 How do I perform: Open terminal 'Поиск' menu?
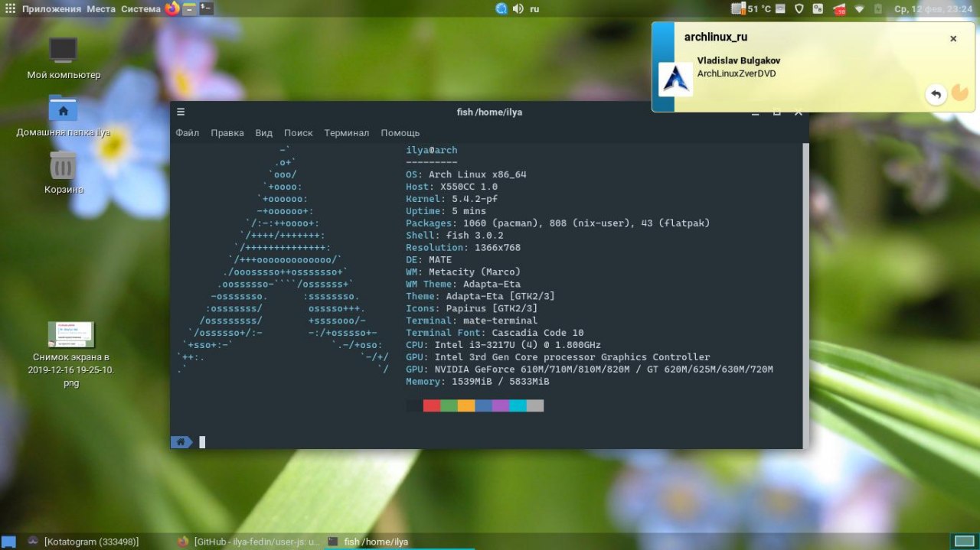(299, 132)
